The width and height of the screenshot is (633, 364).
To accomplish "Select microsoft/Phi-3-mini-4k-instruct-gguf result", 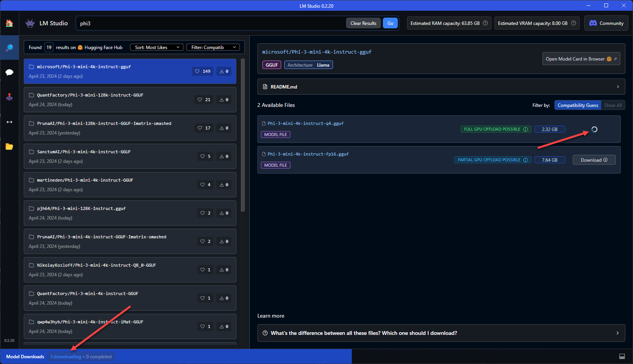I will [x=130, y=71].
